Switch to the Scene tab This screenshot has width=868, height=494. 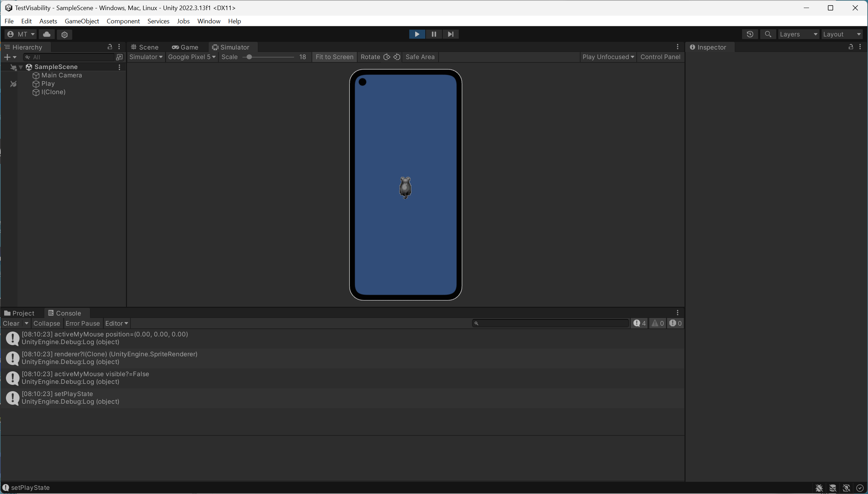(x=145, y=47)
